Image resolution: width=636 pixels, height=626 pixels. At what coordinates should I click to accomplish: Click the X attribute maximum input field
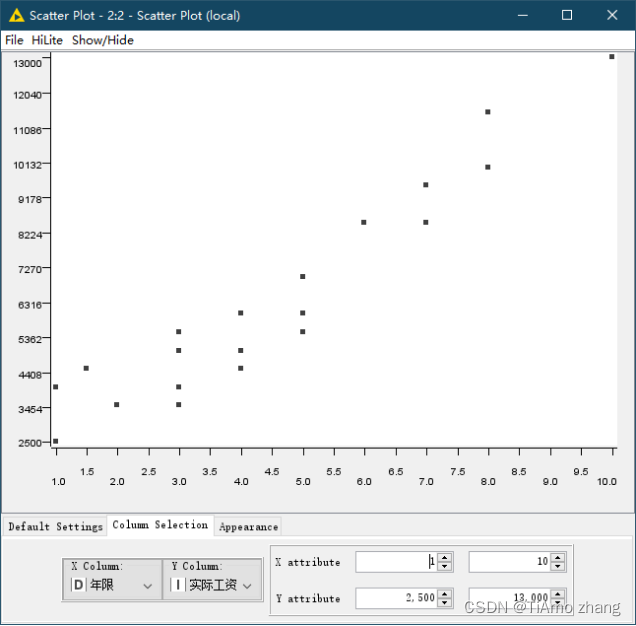click(509, 562)
